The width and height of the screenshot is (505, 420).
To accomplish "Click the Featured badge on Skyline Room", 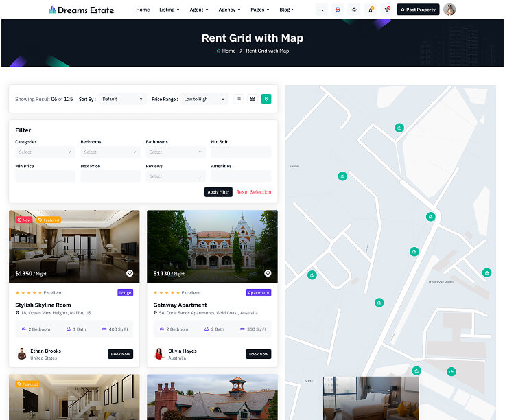I will point(49,220).
